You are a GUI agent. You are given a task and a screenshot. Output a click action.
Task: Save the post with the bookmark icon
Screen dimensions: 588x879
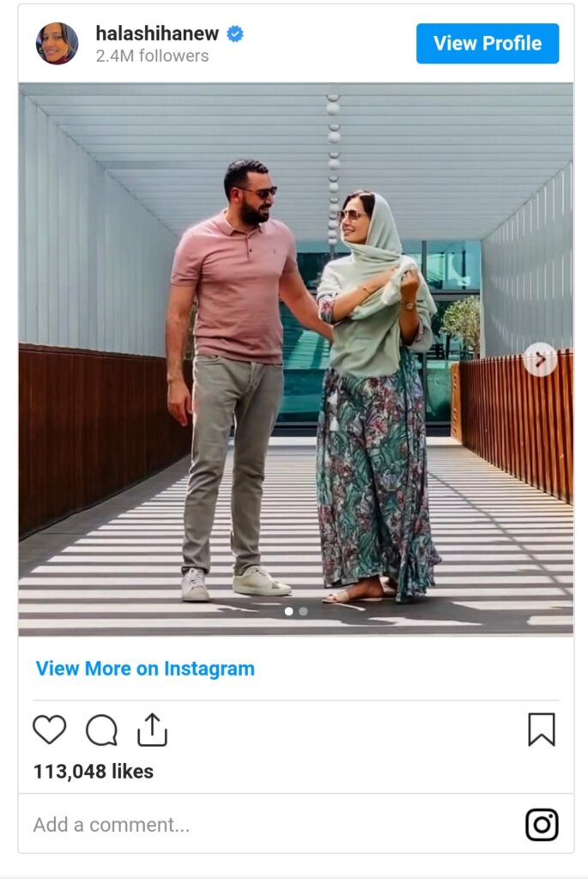point(542,730)
